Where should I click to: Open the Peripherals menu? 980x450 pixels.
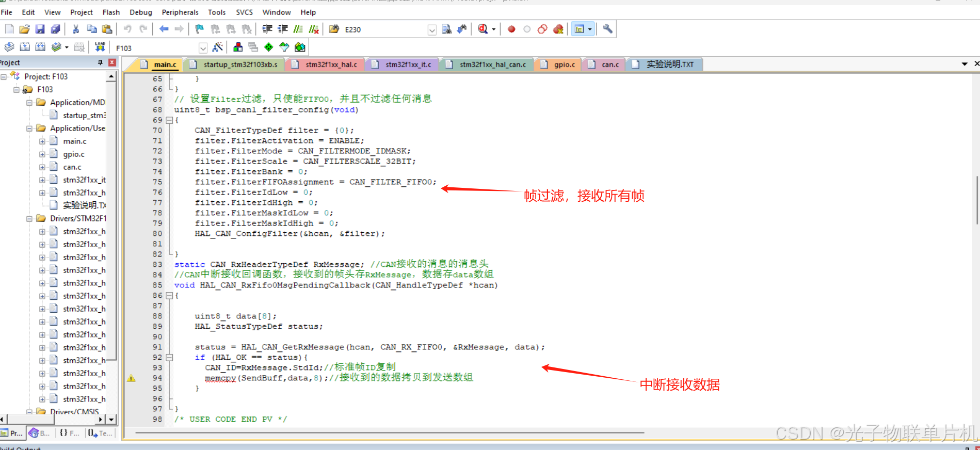click(x=180, y=12)
